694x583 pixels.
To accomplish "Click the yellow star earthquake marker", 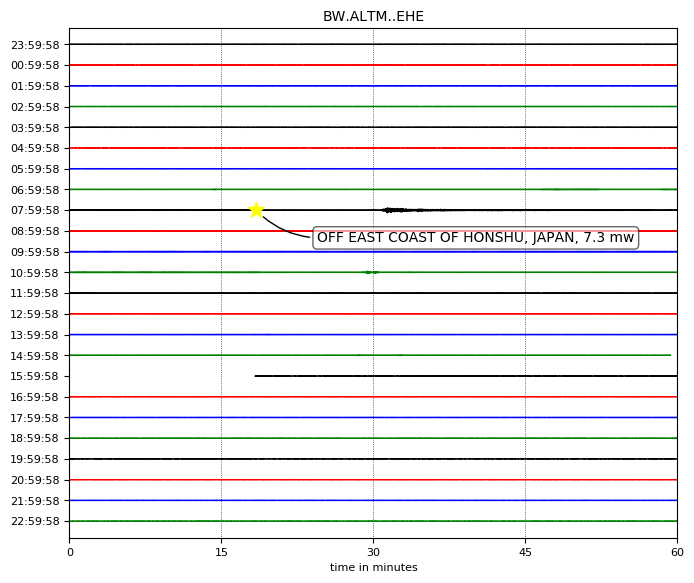I will (256, 210).
